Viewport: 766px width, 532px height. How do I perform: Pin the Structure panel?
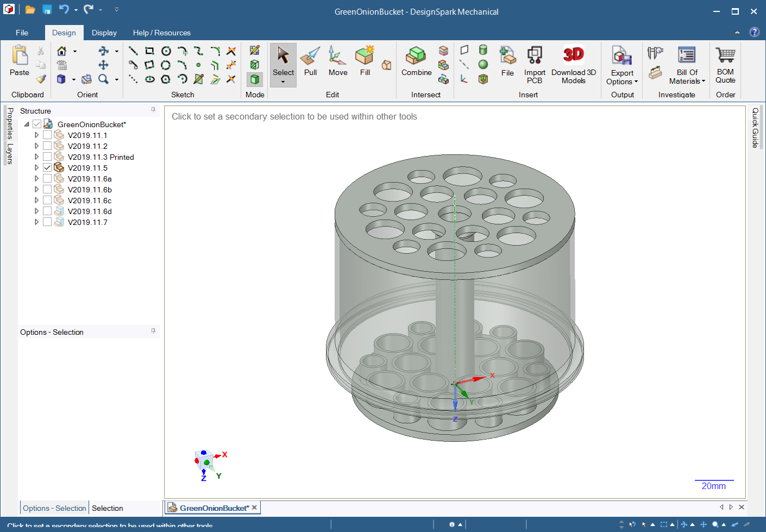click(153, 110)
